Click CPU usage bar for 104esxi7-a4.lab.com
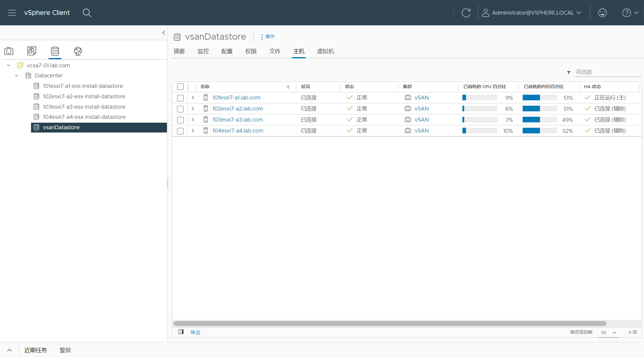 click(480, 131)
